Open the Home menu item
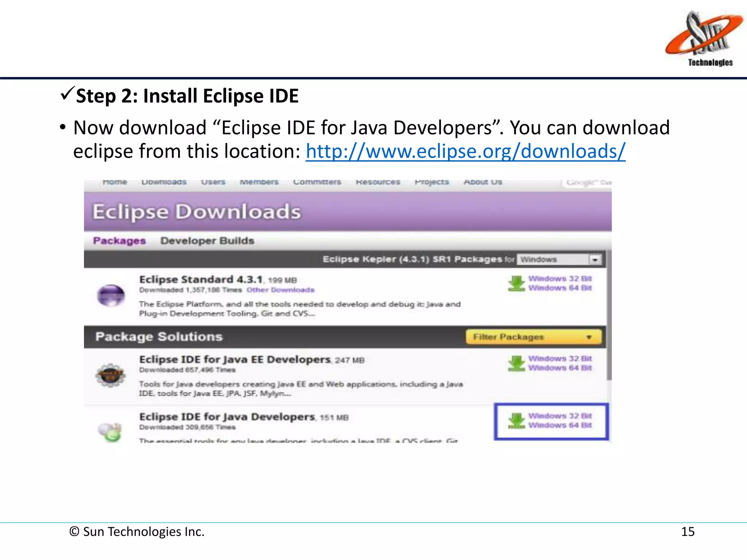The height and width of the screenshot is (560, 747). pyautogui.click(x=115, y=182)
